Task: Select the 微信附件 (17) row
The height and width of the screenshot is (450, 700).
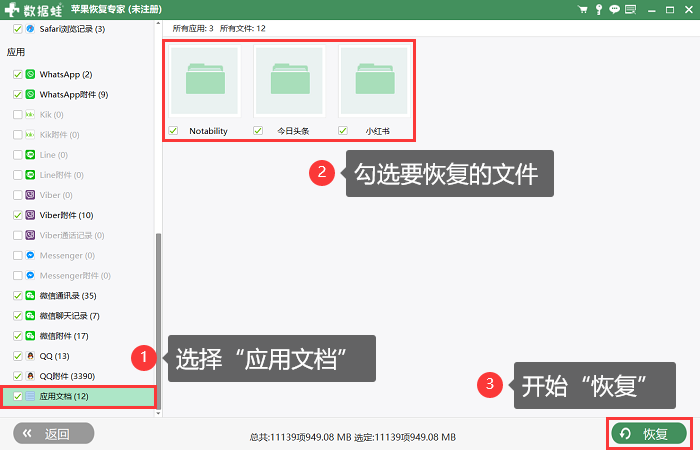Action: [77, 336]
